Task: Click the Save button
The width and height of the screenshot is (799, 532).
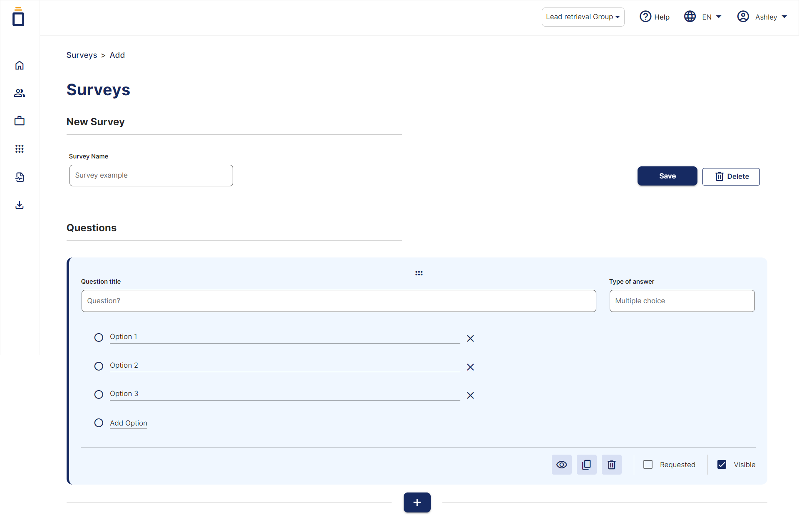Action: (667, 176)
